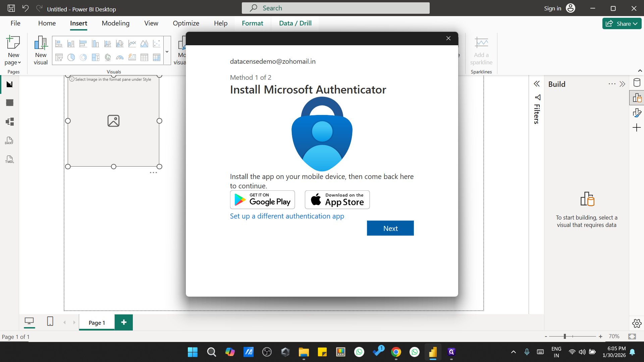Select the Line chart visual
Viewport: 644px width, 362px height.
click(132, 43)
